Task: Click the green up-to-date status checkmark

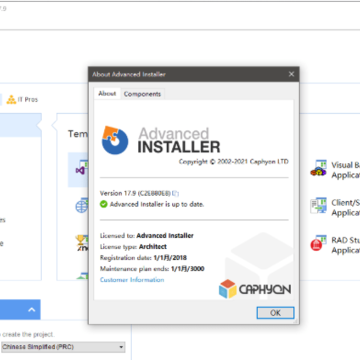Action: click(x=104, y=204)
